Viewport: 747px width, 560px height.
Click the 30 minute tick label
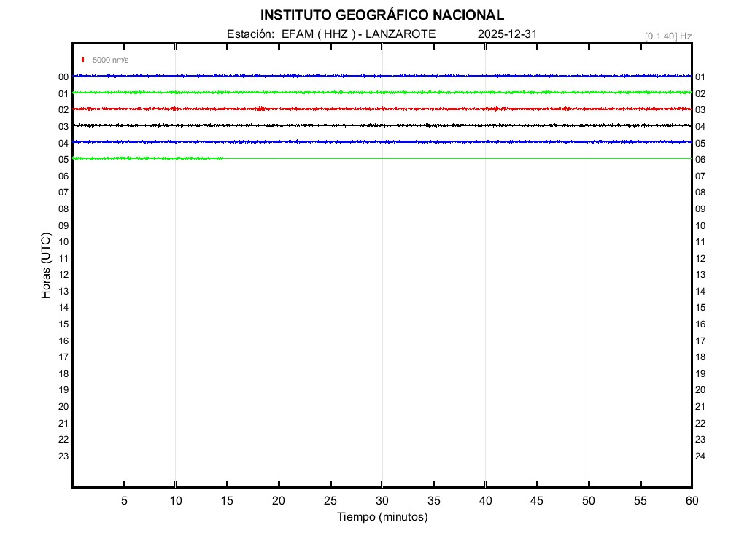382,501
